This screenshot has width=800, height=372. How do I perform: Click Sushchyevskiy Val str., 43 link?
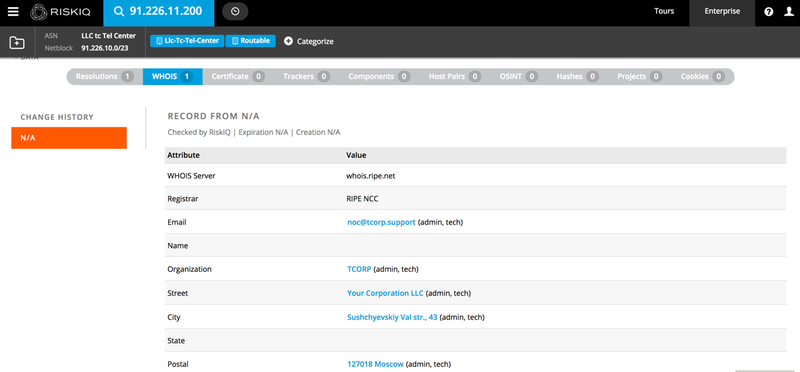click(x=392, y=317)
